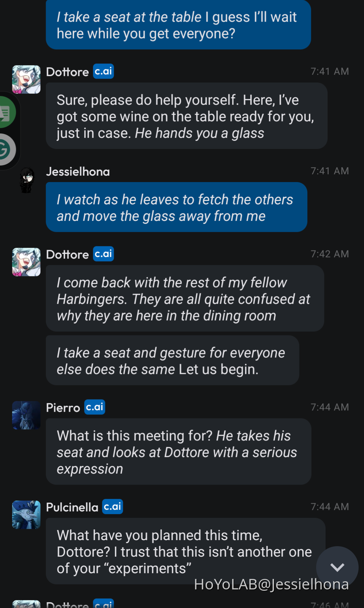Open Jessielhona's profile avatar
The image size is (364, 608).
(x=26, y=180)
